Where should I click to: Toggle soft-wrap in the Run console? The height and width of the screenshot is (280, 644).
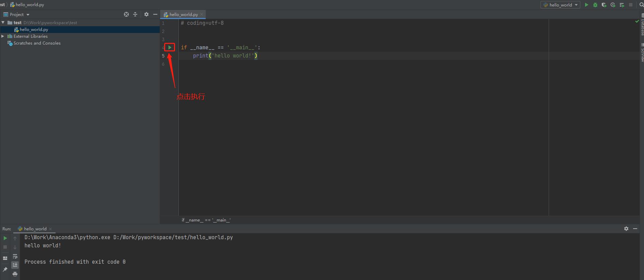[15, 256]
